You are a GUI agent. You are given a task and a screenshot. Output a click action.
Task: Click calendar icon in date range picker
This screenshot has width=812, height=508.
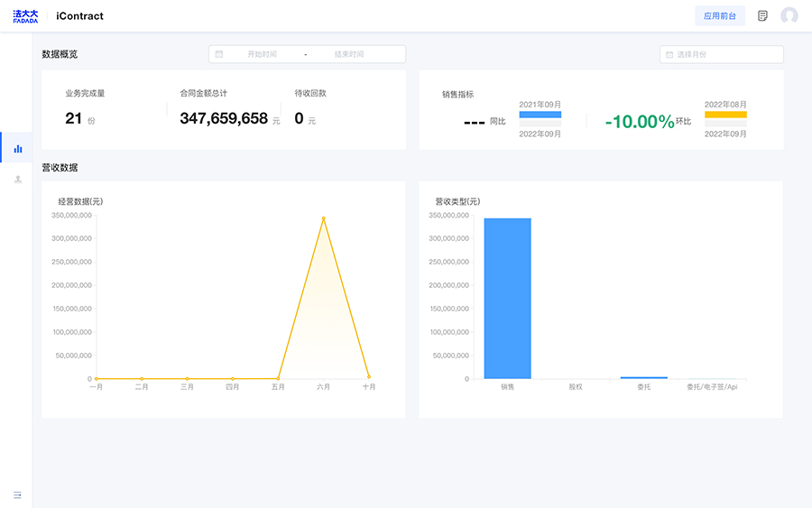pos(219,54)
